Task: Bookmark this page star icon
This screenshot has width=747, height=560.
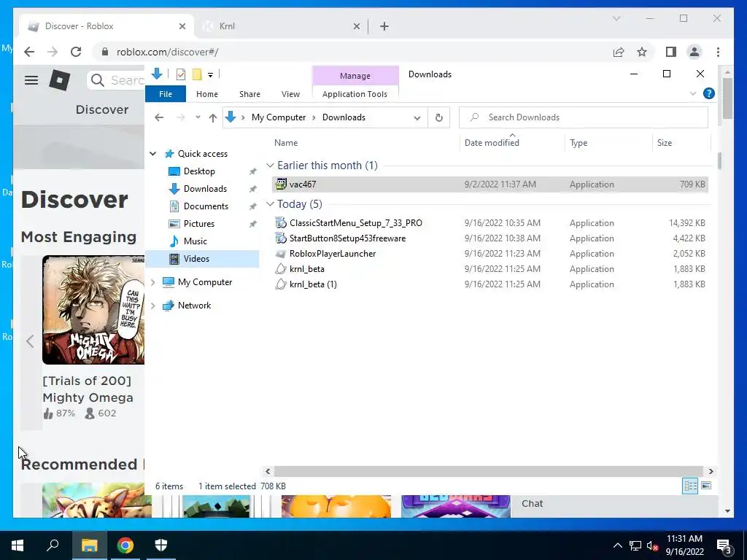Action: click(x=642, y=52)
